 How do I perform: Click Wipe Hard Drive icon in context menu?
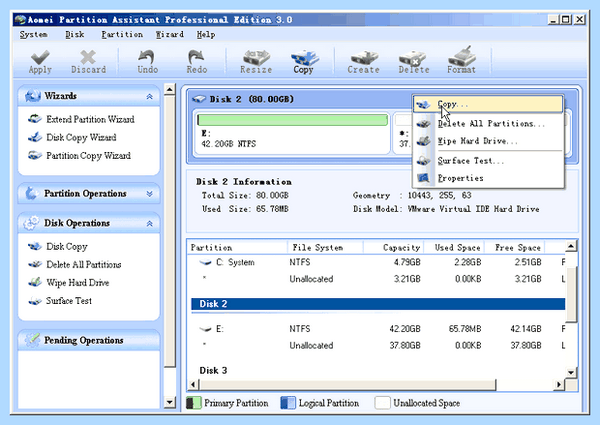coord(424,141)
